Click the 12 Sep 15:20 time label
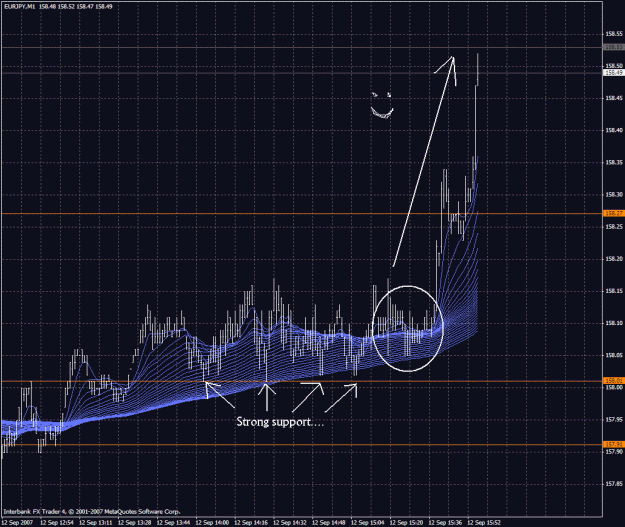 (406, 522)
